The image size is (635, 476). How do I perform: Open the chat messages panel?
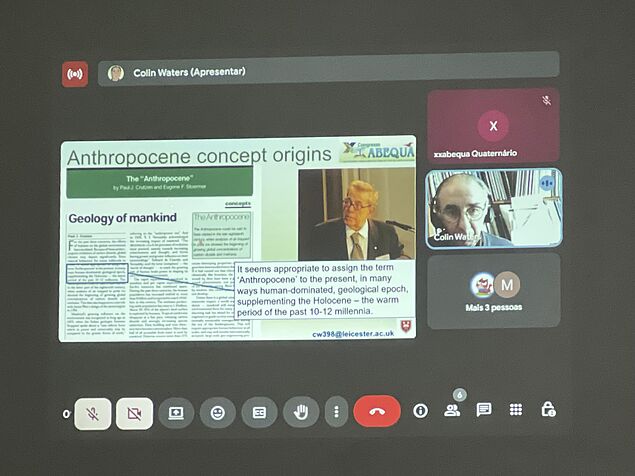tap(484, 410)
